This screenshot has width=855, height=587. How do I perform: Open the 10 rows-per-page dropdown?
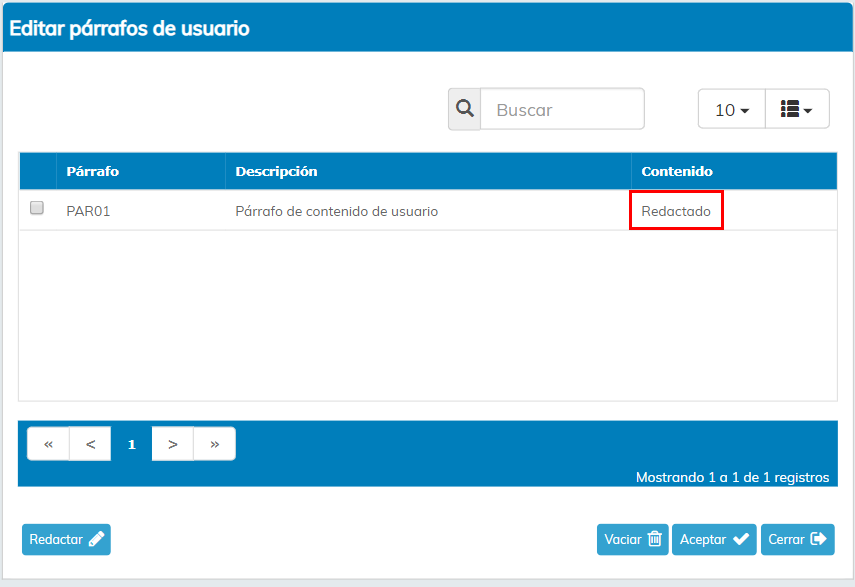coord(731,110)
